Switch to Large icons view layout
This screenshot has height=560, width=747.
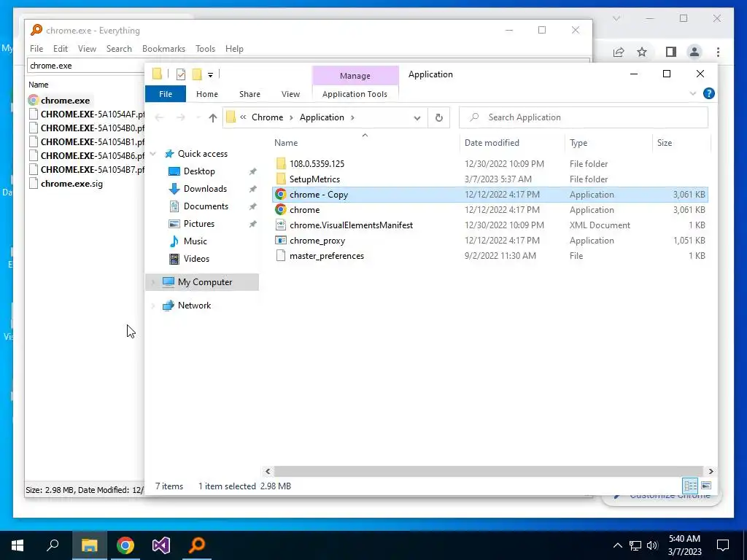[x=706, y=486]
